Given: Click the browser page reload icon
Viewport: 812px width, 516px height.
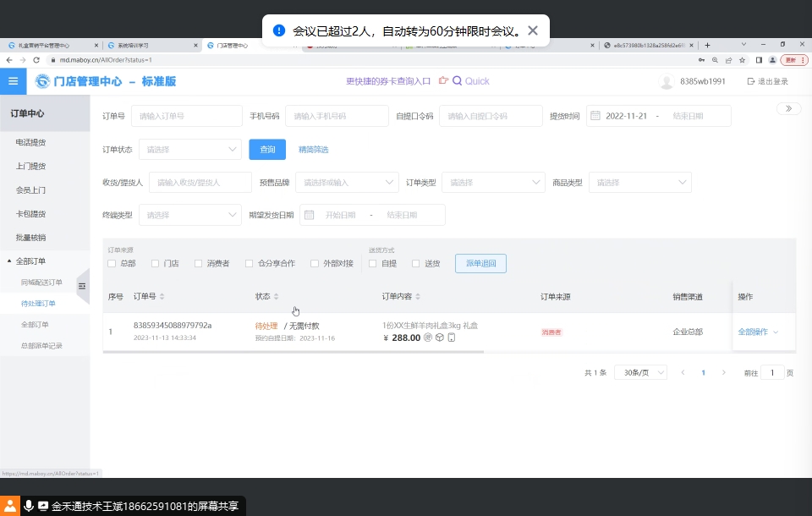Looking at the screenshot, I should (x=36, y=60).
